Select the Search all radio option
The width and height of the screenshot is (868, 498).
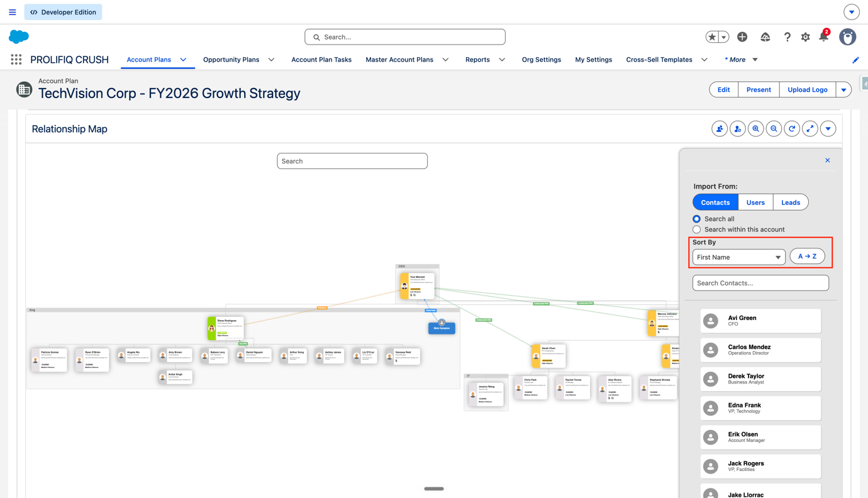coord(696,219)
